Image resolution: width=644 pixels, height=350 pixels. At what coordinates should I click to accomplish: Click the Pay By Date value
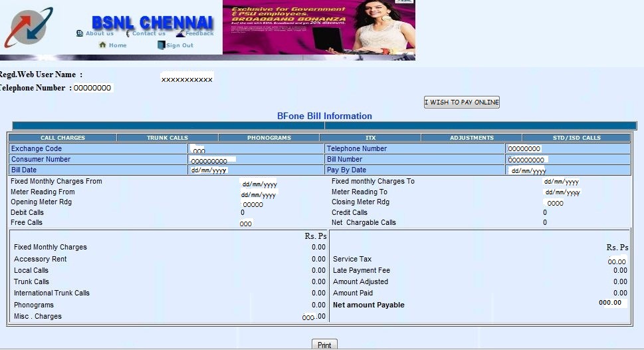click(528, 171)
